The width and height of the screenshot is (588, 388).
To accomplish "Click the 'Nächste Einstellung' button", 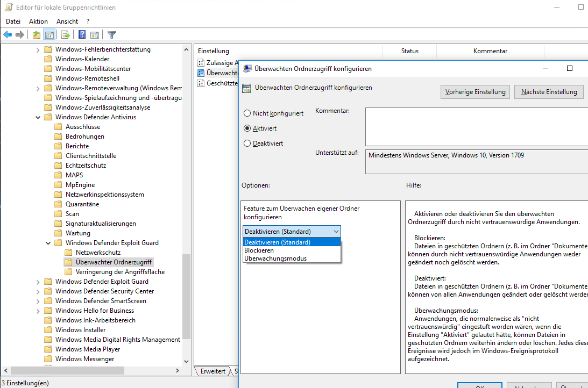I will coord(549,92).
